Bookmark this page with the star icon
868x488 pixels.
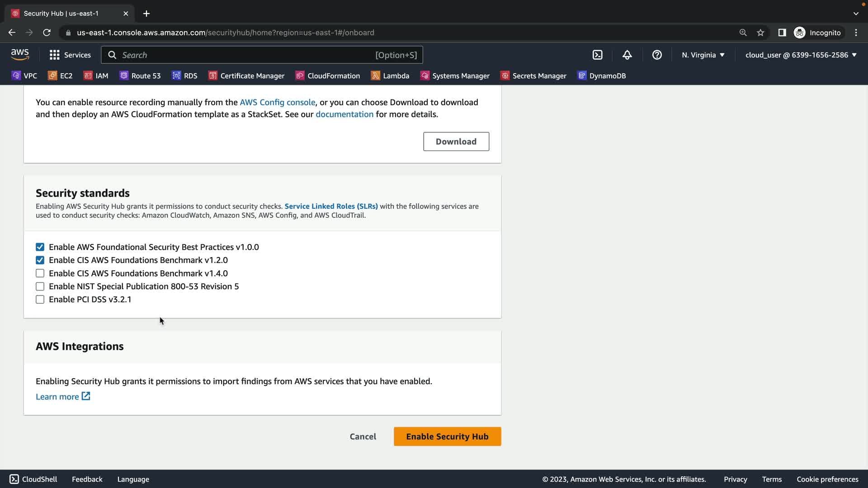coord(760,33)
